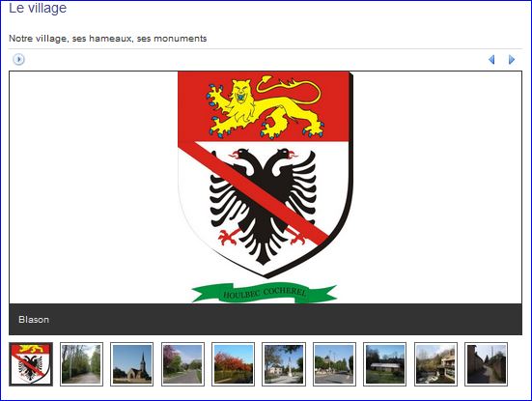Image resolution: width=532 pixels, height=401 pixels.
Task: Select the riverside house thumbnail
Action: [x=435, y=364]
